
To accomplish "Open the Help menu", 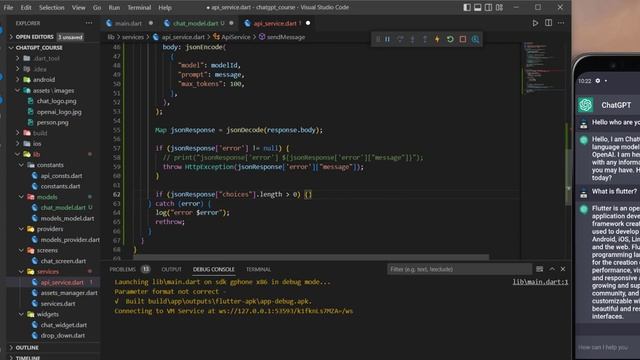I will click(x=165, y=7).
